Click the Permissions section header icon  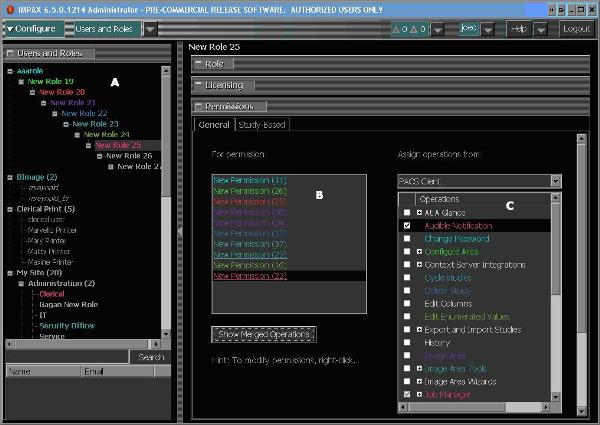coord(198,106)
